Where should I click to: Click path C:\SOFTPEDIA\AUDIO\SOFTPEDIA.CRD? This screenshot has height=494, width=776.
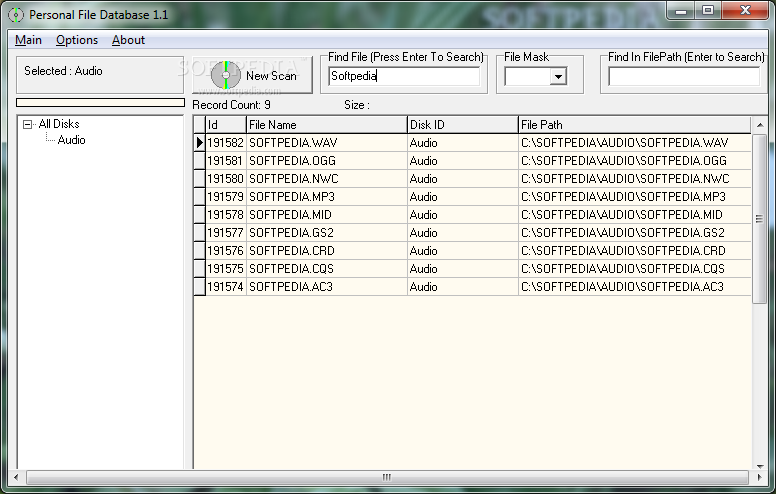[623, 251]
